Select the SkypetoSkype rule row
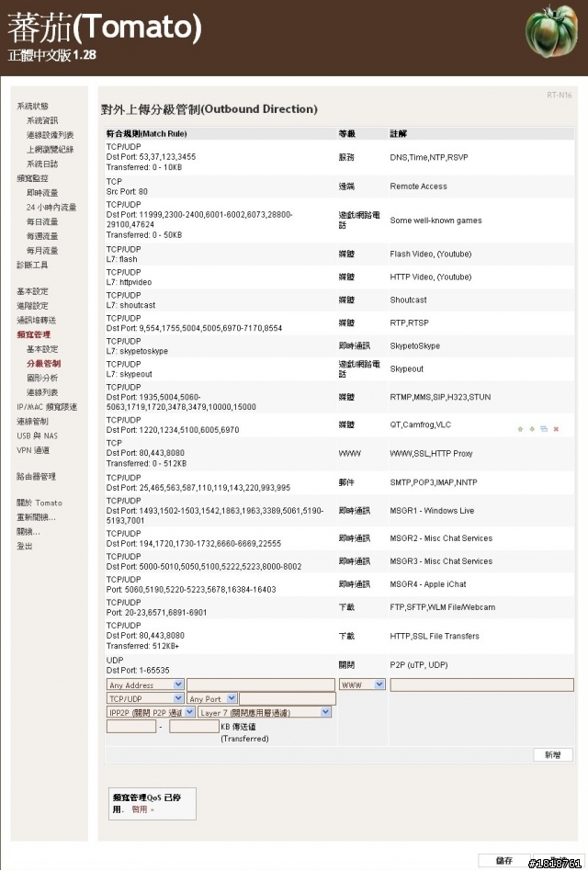This screenshot has height=871, width=588. 339,345
